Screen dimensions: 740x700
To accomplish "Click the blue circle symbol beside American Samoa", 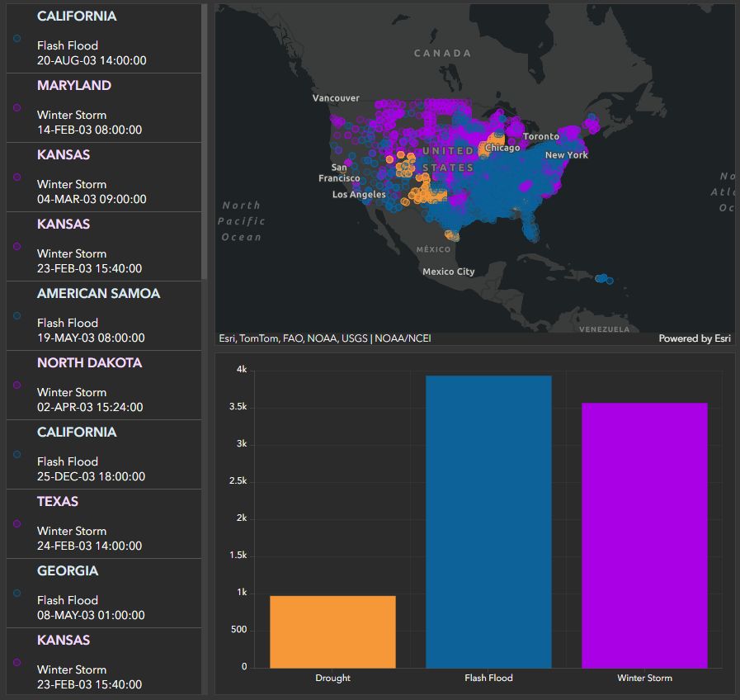I will 17,315.
